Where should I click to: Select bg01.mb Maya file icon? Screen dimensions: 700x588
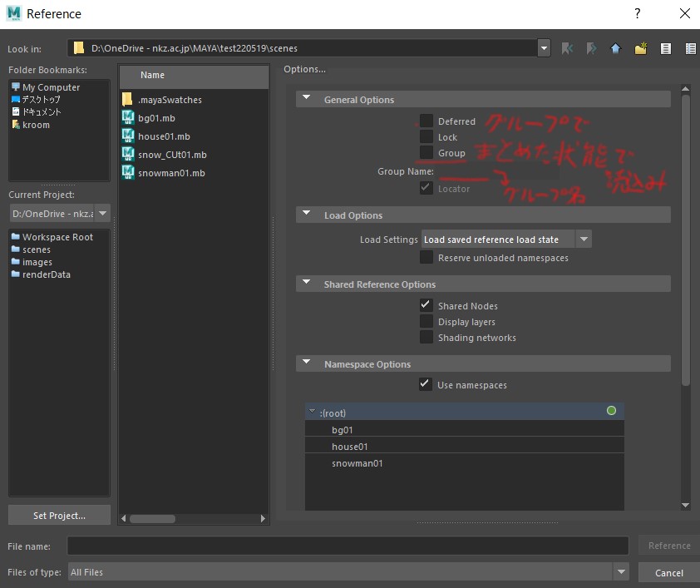(128, 117)
